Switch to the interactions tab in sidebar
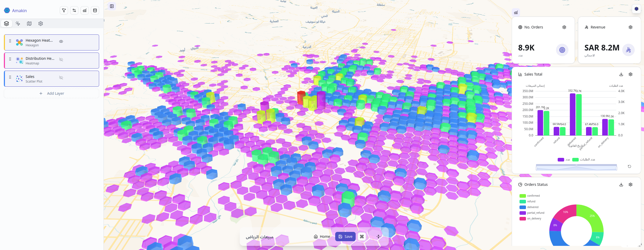 (18, 23)
